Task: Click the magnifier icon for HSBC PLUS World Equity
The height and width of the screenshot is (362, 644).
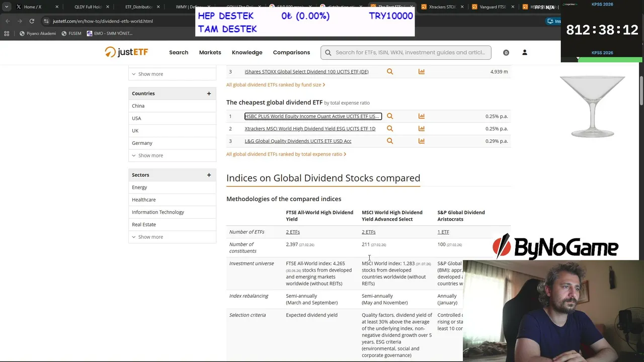Action: click(390, 116)
